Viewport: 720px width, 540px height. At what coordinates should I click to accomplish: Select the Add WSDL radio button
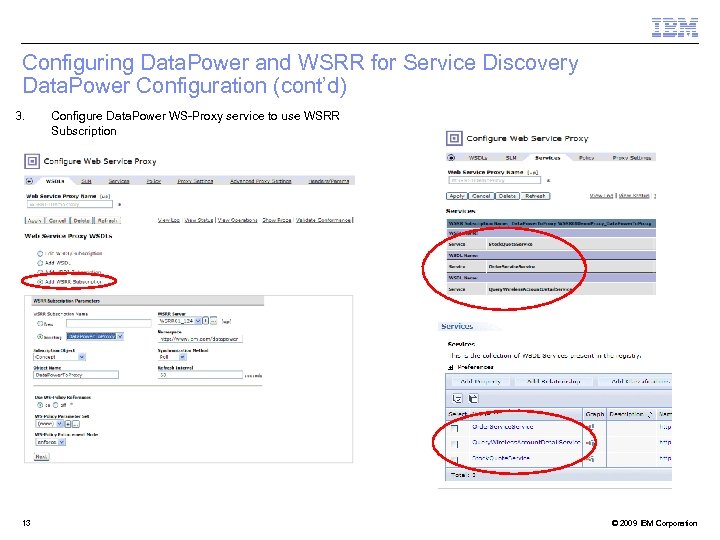pyautogui.click(x=40, y=263)
